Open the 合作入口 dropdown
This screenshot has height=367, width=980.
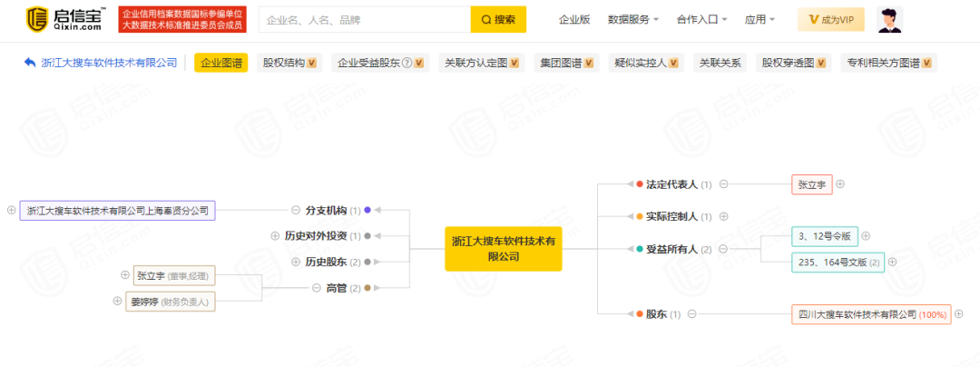pos(701,19)
